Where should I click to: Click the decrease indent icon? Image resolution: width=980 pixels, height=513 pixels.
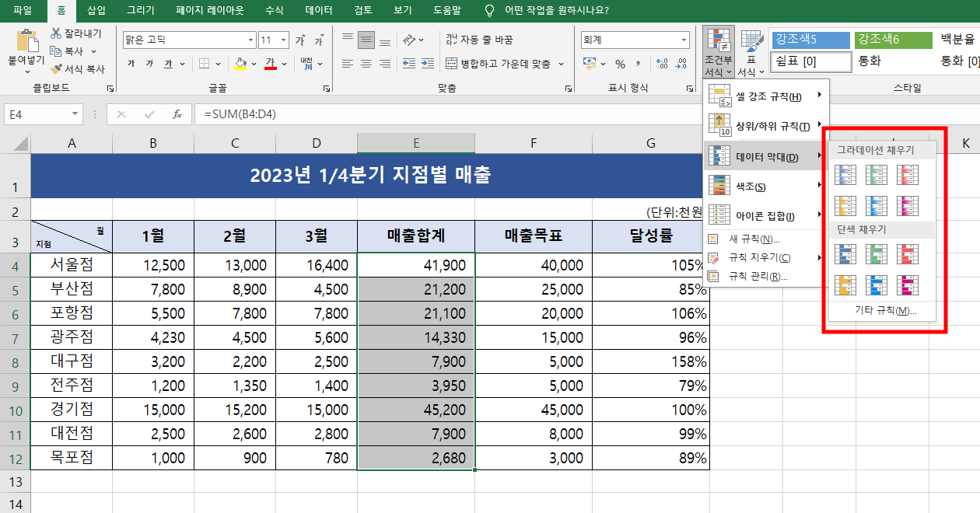tap(408, 64)
